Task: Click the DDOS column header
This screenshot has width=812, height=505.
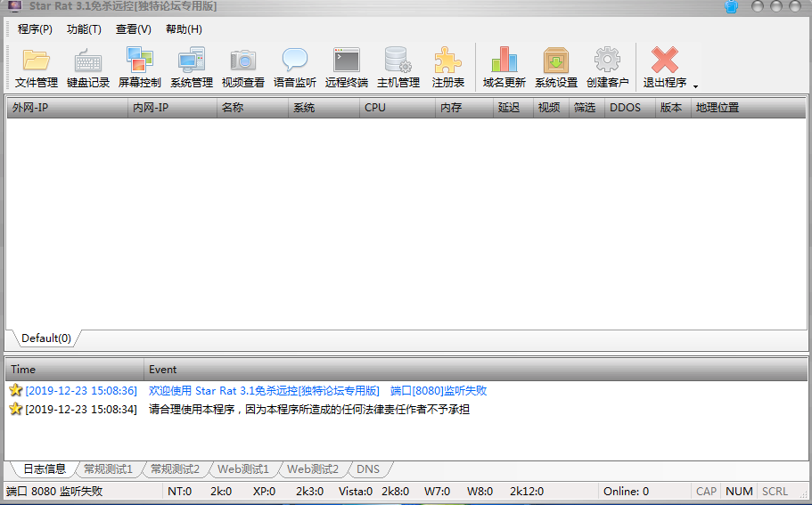Action: (629, 108)
